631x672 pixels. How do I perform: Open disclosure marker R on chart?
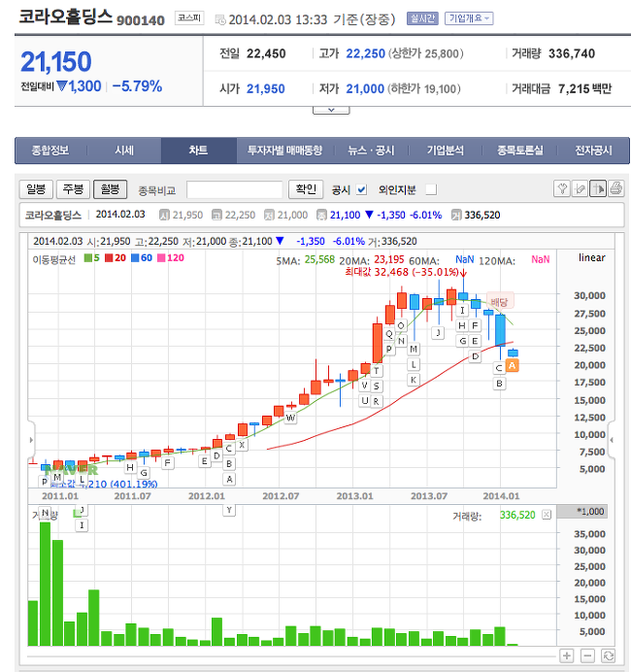click(376, 402)
